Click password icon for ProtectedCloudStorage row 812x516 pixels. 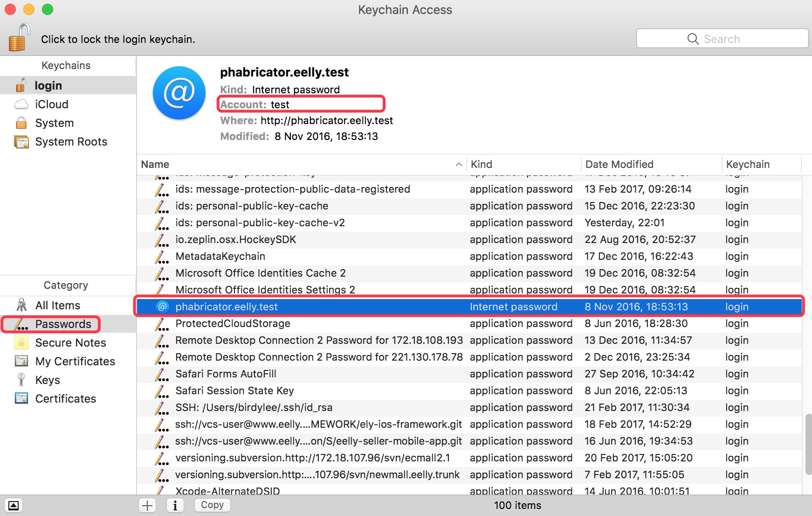tap(162, 324)
